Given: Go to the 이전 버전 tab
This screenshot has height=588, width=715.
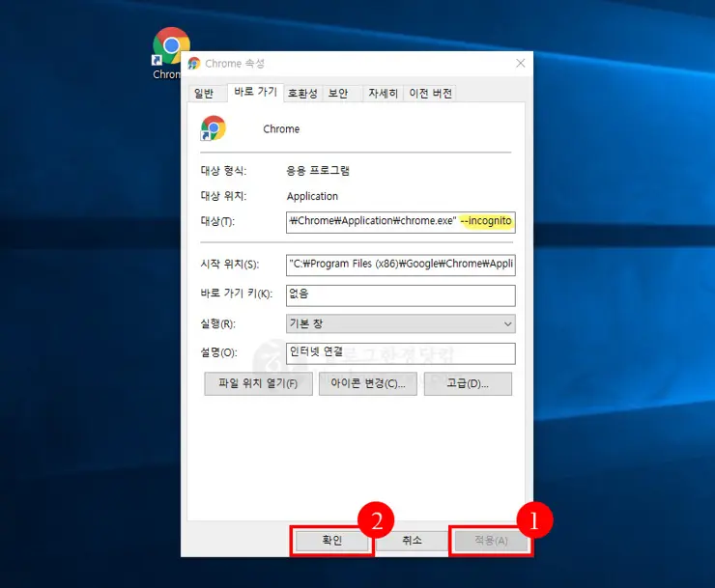Looking at the screenshot, I should point(430,94).
